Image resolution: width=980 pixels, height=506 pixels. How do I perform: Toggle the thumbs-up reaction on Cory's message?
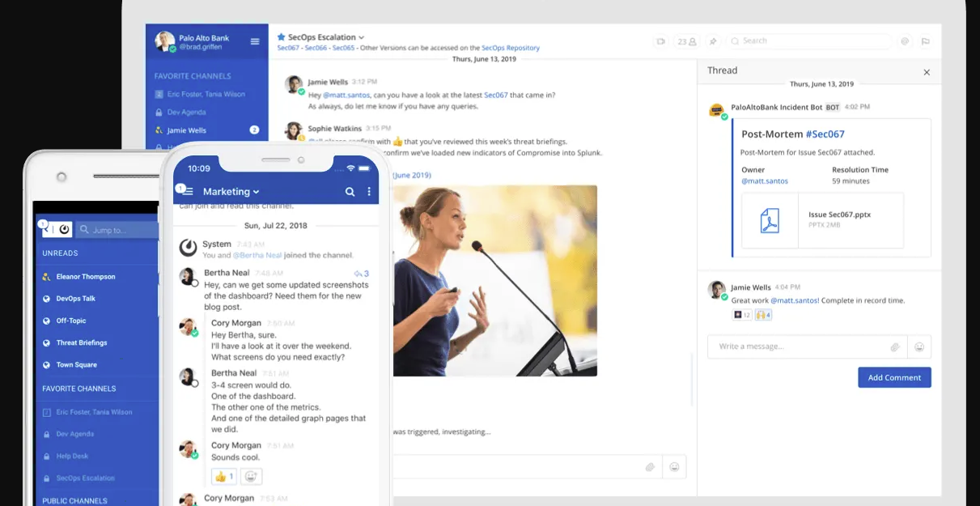tap(224, 477)
